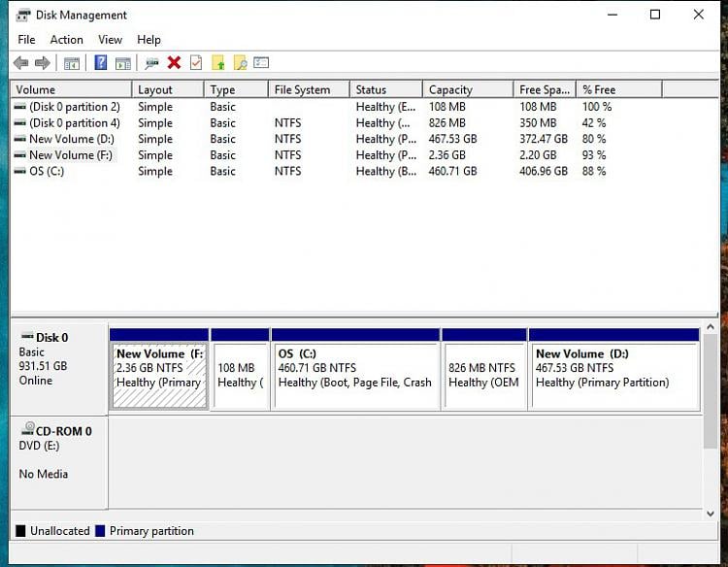Click the folder with magnifier icon

pyautogui.click(x=240, y=63)
